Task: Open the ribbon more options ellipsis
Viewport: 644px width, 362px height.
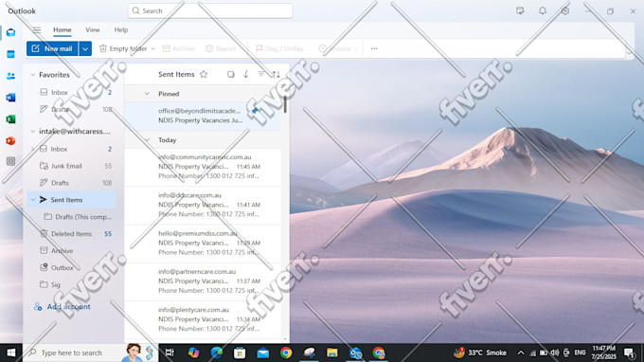Action: click(x=374, y=48)
